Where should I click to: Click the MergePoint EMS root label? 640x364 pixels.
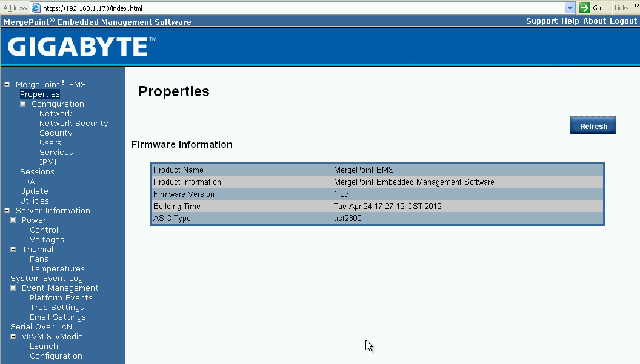[51, 84]
